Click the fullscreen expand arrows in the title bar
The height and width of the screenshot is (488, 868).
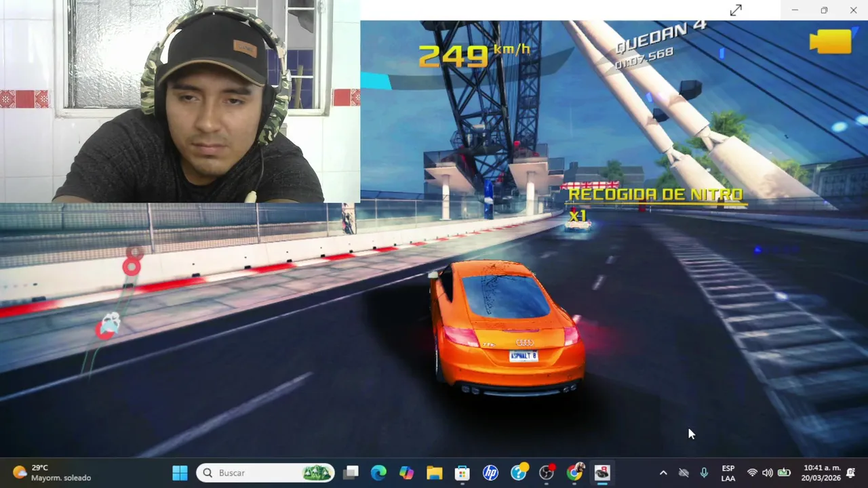(x=736, y=10)
